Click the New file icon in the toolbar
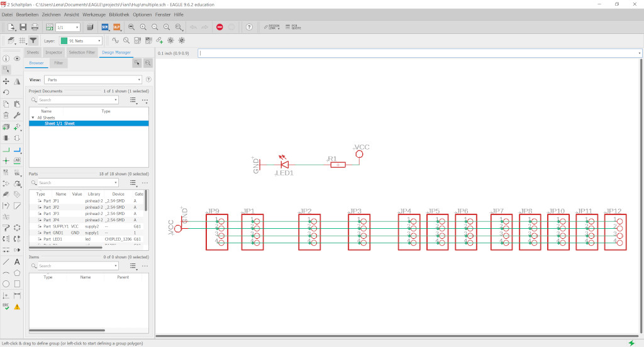This screenshot has height=347, width=644. point(11,27)
